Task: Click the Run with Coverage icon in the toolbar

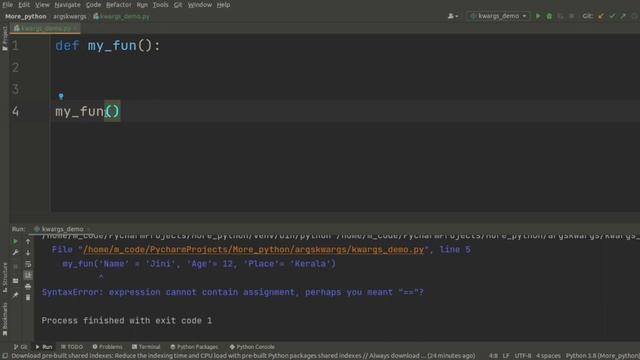Action: pos(560,16)
